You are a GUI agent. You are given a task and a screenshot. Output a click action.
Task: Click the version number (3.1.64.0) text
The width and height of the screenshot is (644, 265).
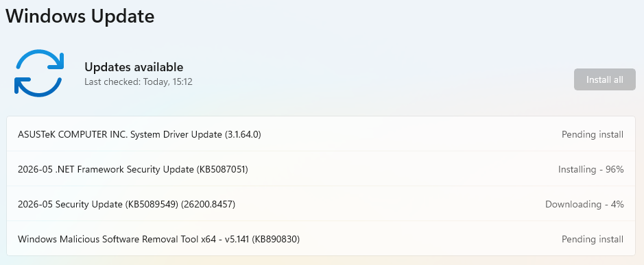click(243, 134)
